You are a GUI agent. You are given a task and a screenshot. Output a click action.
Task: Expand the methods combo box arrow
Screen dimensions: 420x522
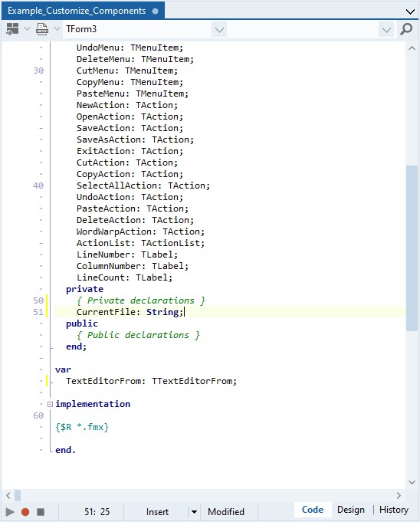point(386,30)
